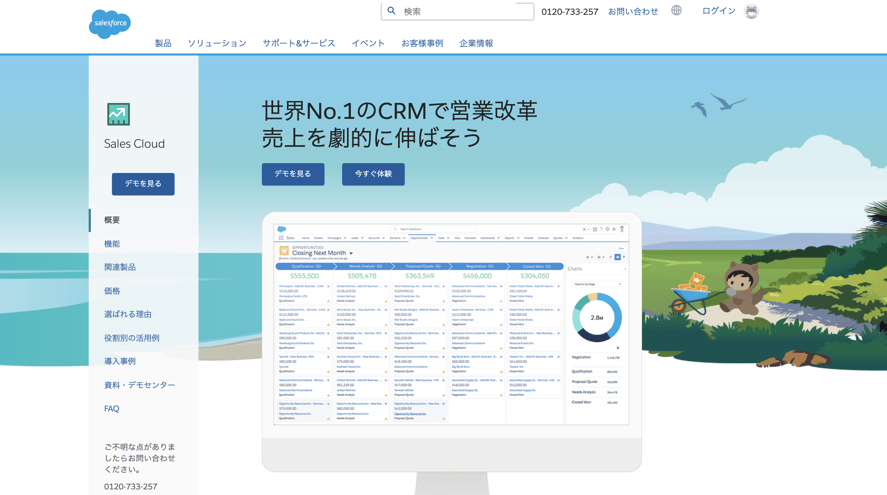Click the sidebar デモを見る button
Viewport: 887px width, 495px height.
pos(143,184)
